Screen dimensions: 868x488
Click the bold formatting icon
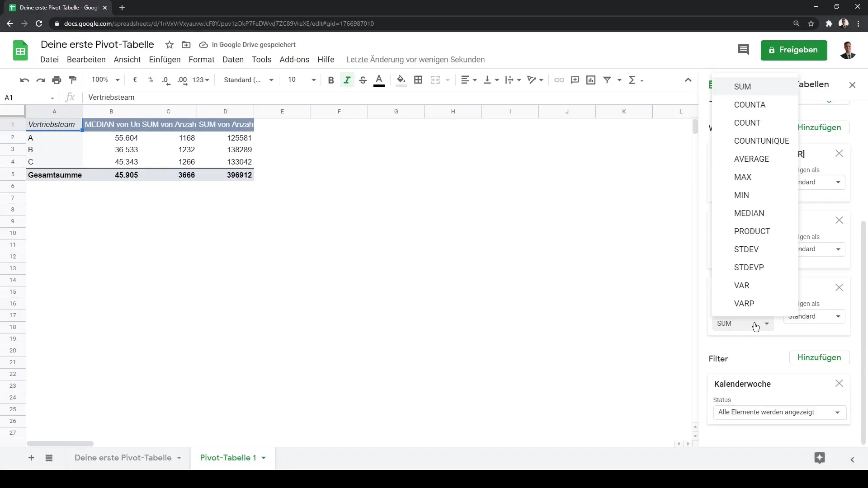coord(331,79)
